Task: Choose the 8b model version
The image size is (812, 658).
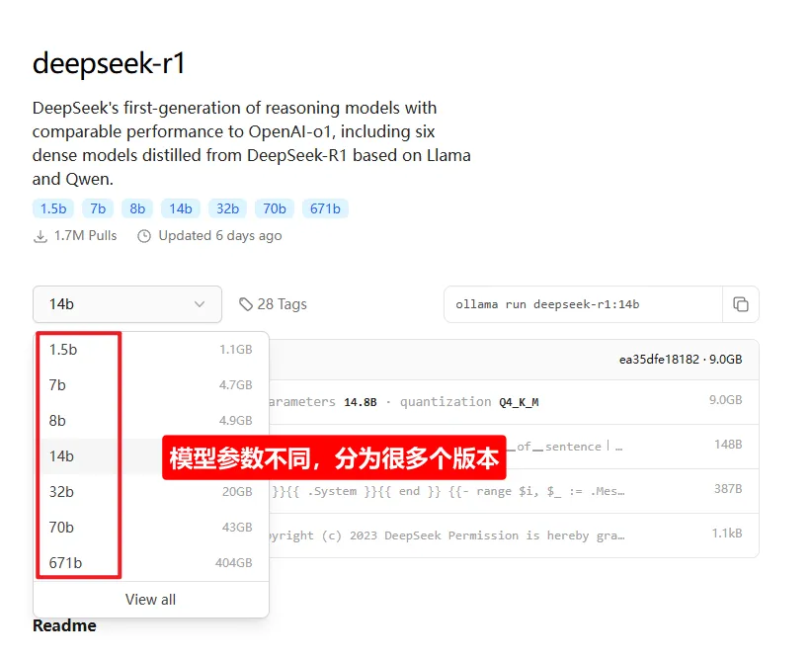Action: [57, 420]
